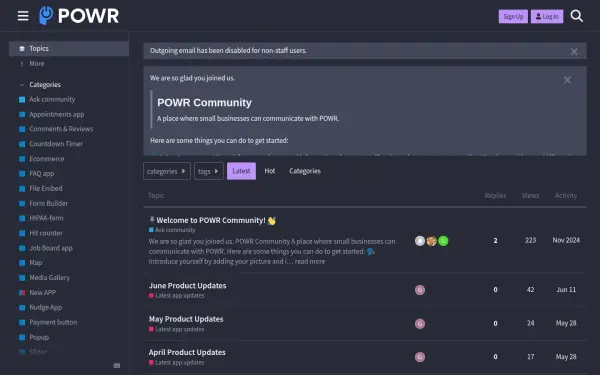Dismiss the outgoing email disabled notice
Screen dimensions: 600x375
(574, 51)
